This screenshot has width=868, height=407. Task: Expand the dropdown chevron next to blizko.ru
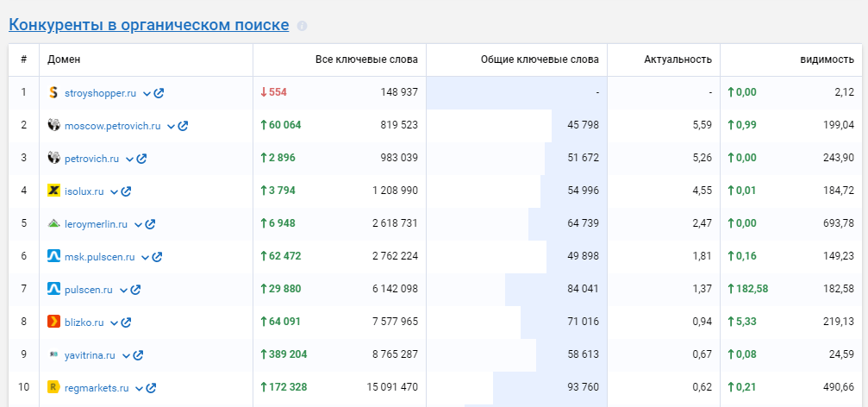(114, 322)
